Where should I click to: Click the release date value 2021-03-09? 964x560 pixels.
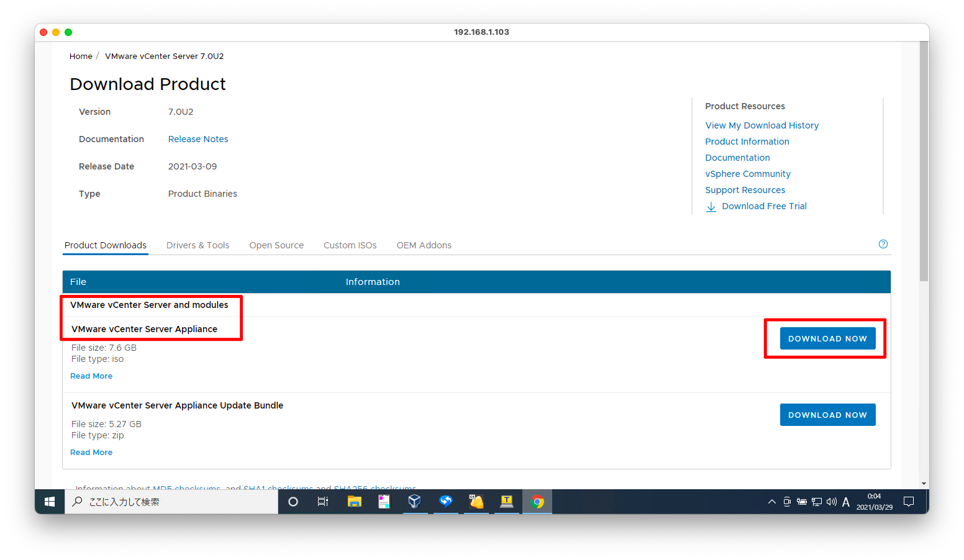point(193,166)
